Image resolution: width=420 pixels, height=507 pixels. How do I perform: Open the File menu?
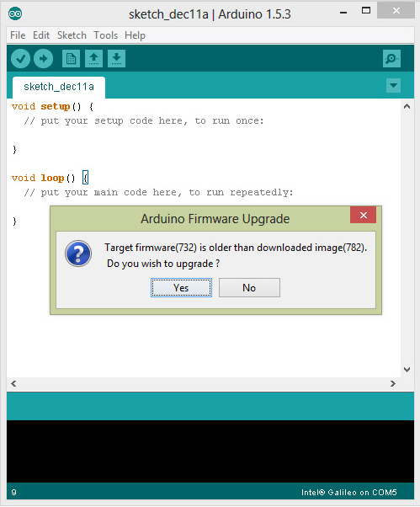pos(18,35)
